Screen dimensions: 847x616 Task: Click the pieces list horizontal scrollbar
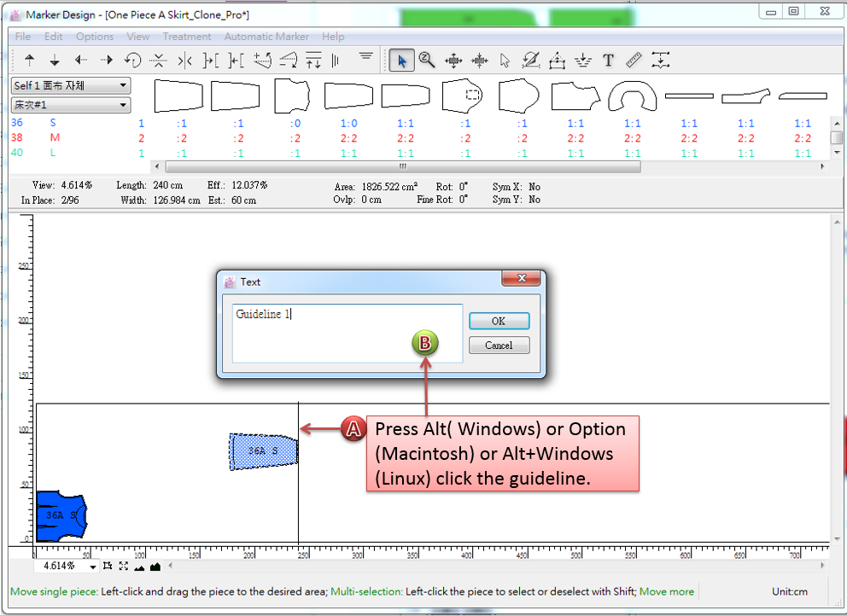coord(401,166)
